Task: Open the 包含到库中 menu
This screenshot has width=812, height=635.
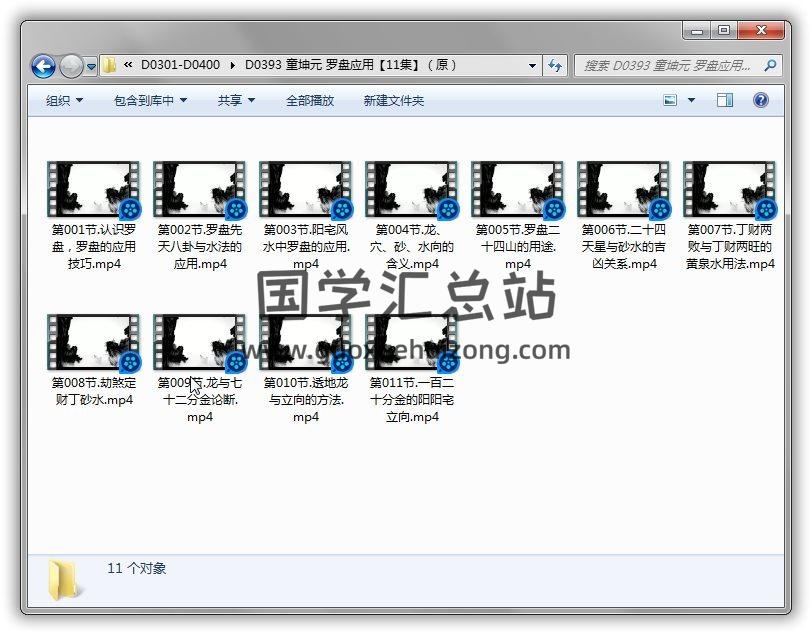Action: click(150, 100)
